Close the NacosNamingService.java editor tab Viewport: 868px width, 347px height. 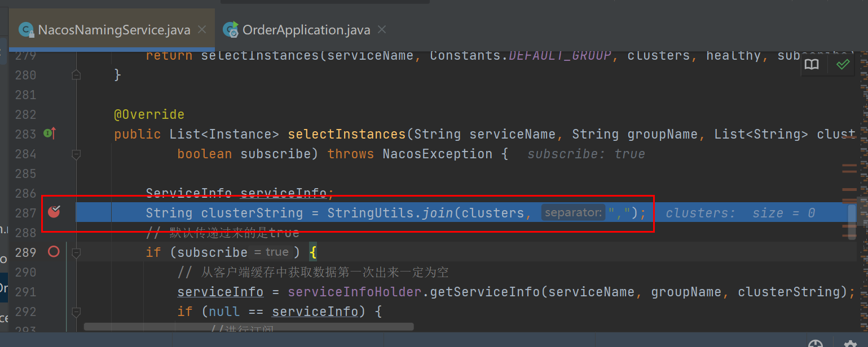click(x=201, y=29)
